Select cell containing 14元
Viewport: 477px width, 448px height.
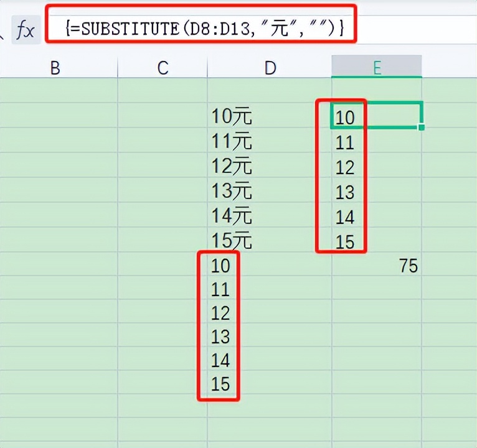270,215
